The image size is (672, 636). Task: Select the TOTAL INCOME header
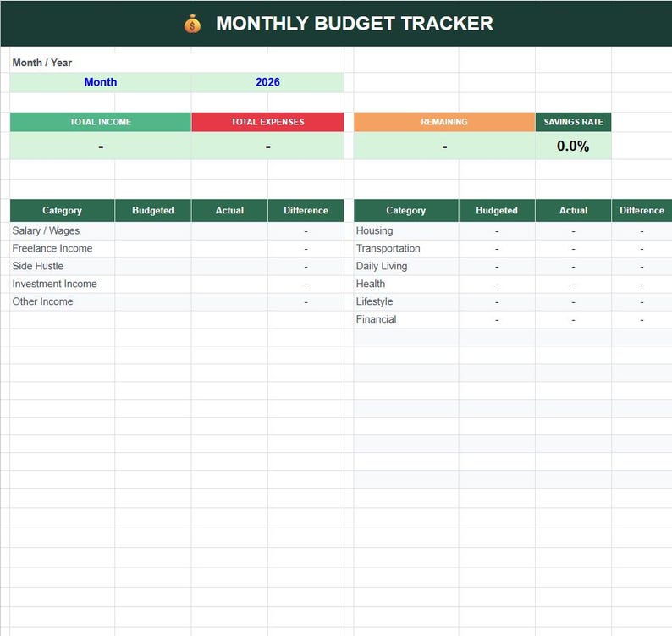(x=100, y=122)
